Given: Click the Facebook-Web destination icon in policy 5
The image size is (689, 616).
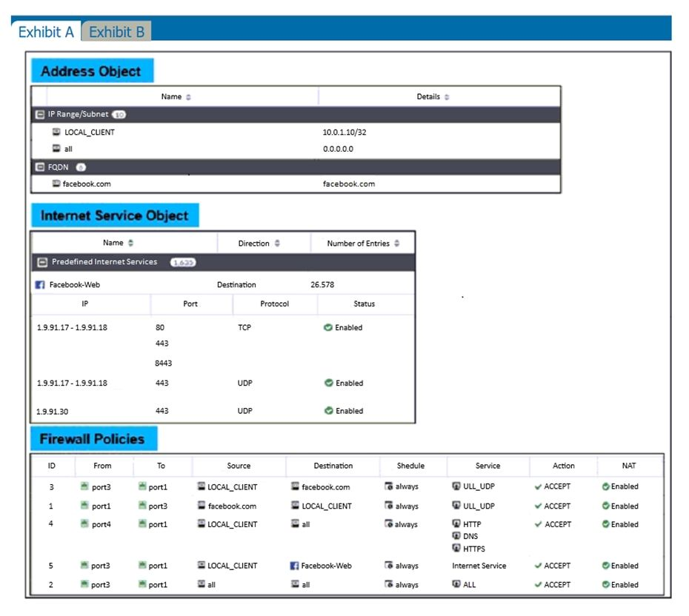Looking at the screenshot, I should (294, 566).
